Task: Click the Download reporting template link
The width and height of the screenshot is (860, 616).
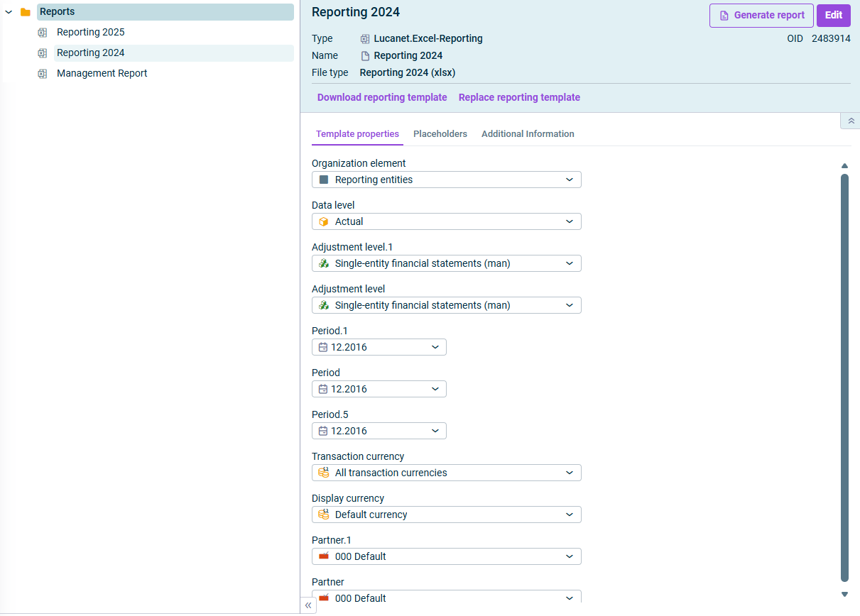Action: (382, 98)
